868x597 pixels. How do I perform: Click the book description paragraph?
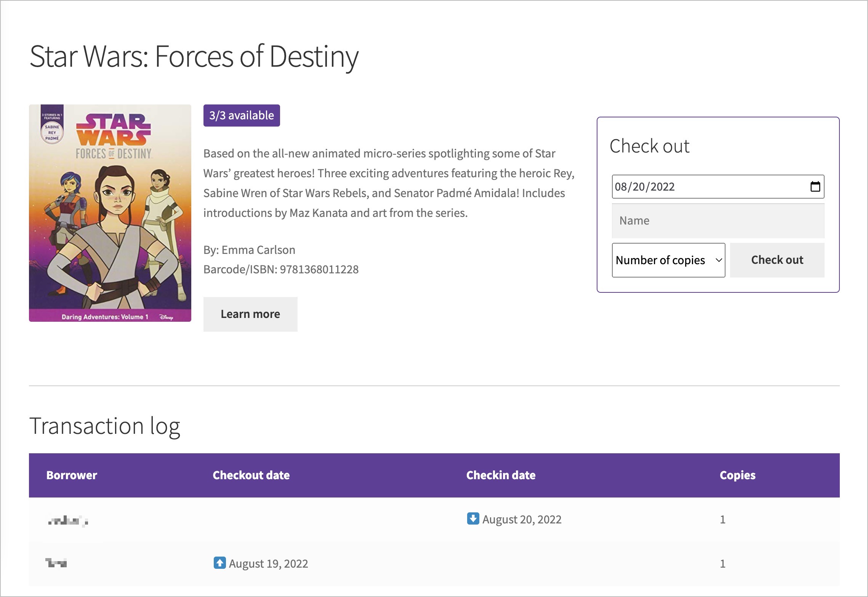[x=389, y=183]
